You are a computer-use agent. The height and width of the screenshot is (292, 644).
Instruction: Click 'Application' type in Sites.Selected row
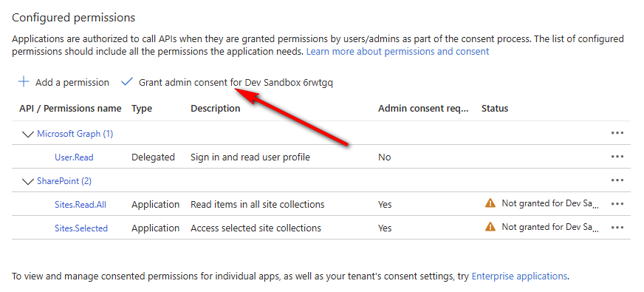[x=156, y=228]
